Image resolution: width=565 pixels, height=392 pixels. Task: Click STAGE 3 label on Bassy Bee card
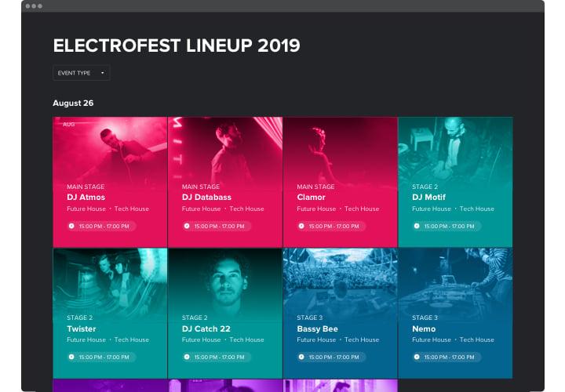[x=310, y=318]
